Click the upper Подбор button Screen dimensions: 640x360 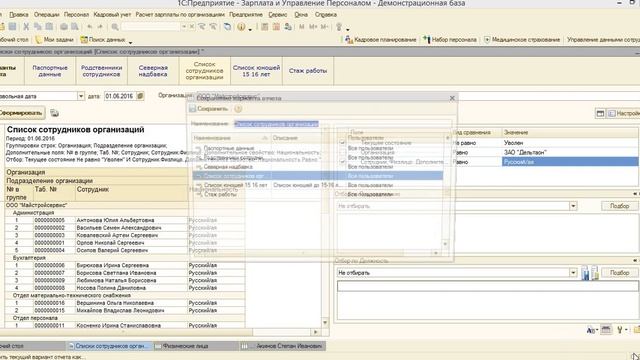pos(619,206)
